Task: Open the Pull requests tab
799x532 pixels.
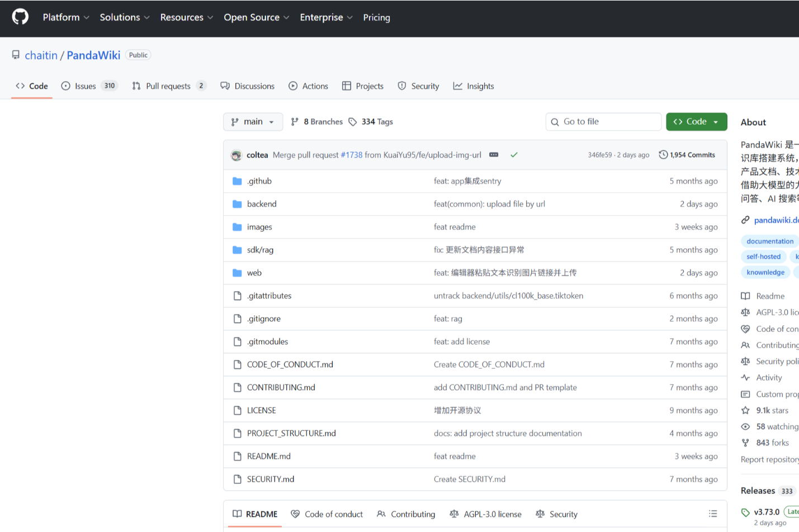Action: (x=169, y=86)
